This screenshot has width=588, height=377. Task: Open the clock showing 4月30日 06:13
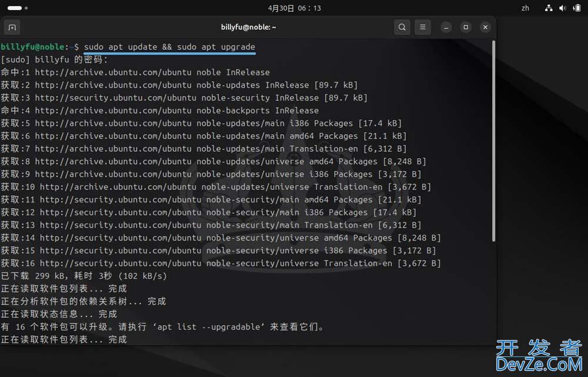(x=295, y=8)
